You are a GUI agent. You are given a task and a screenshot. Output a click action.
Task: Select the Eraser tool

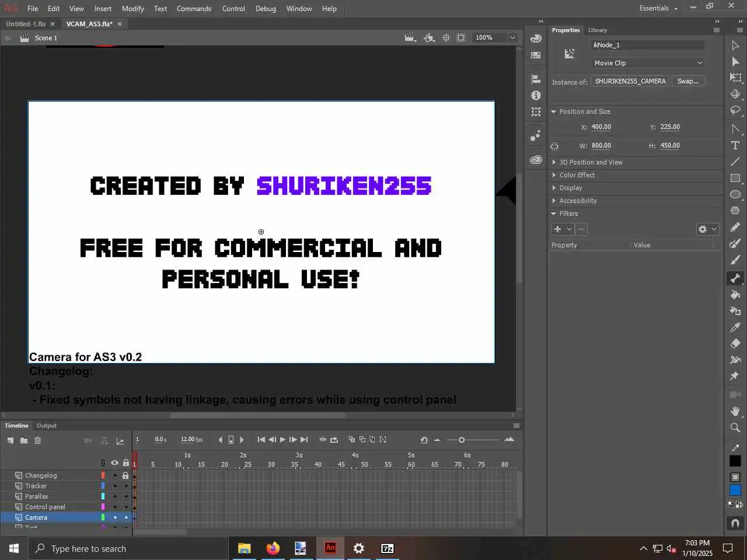pyautogui.click(x=735, y=344)
